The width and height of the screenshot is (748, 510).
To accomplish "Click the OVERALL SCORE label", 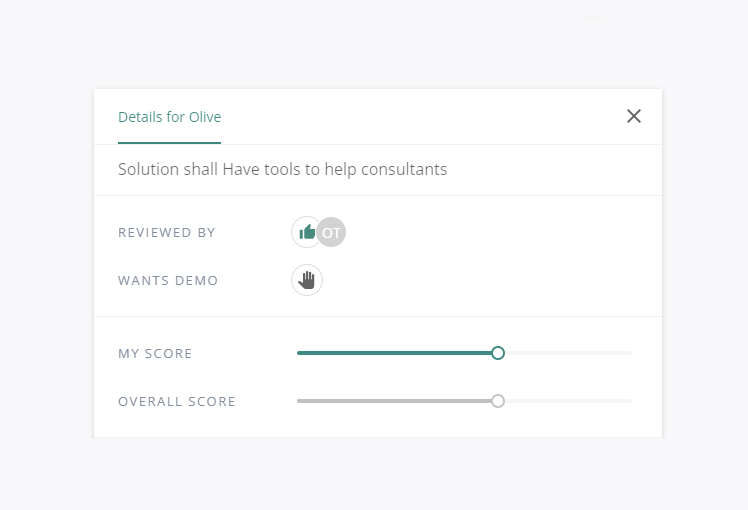I will 177,402.
